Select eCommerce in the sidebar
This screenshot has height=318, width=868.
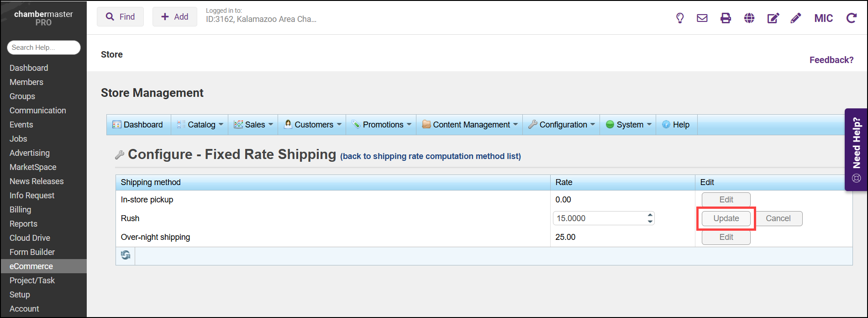31,266
